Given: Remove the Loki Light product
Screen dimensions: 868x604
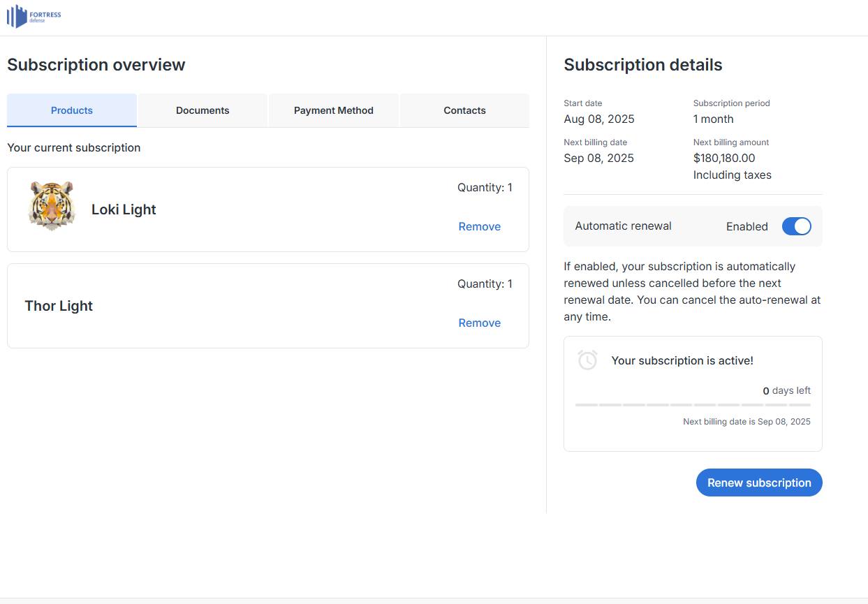Looking at the screenshot, I should (479, 226).
